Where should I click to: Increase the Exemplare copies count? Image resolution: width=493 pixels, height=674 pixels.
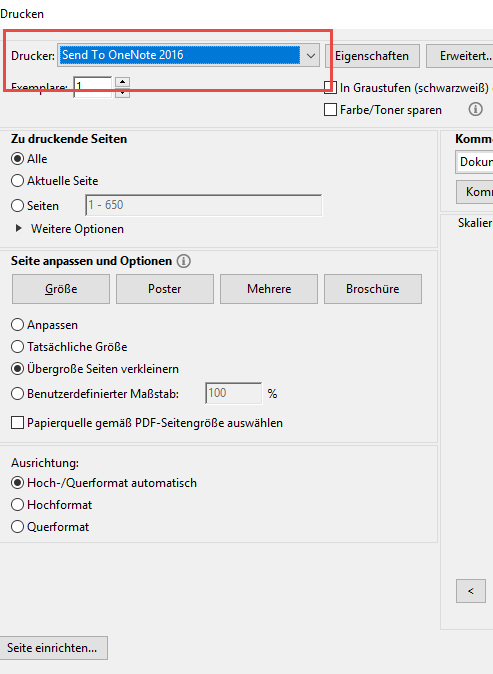pyautogui.click(x=122, y=82)
